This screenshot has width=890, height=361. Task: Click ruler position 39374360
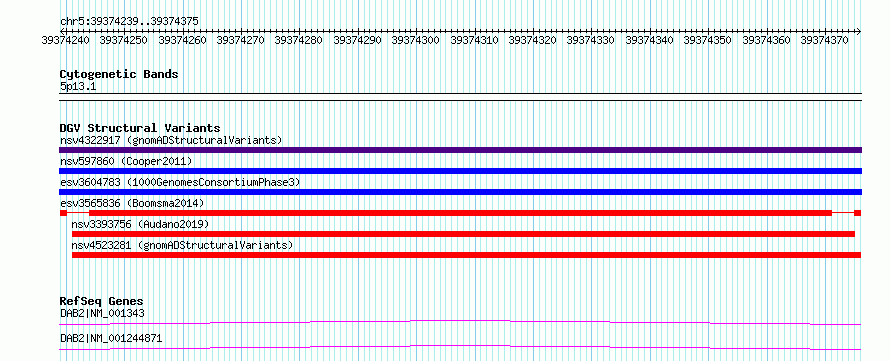point(767,40)
